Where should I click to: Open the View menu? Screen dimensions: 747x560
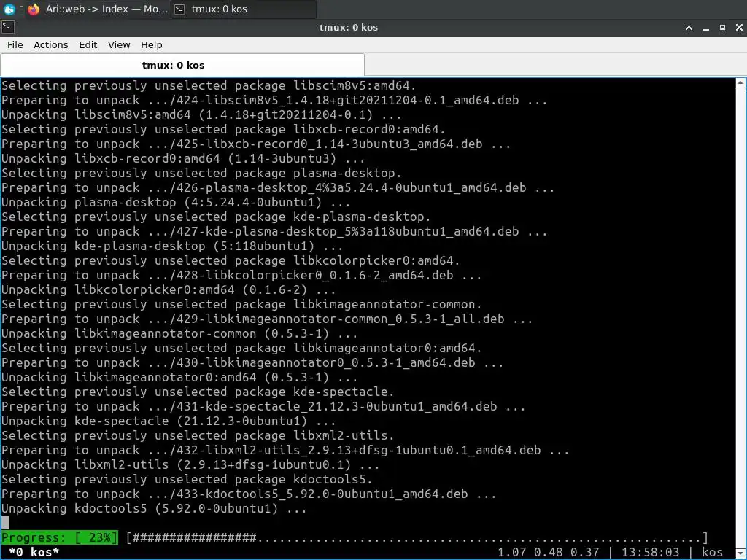[x=119, y=44]
